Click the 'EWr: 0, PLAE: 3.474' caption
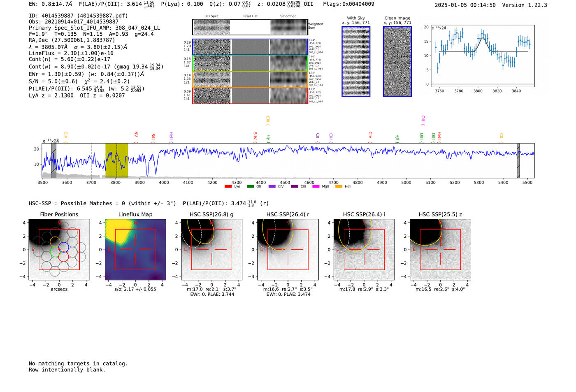This screenshot has height=392, width=576. click(288, 294)
